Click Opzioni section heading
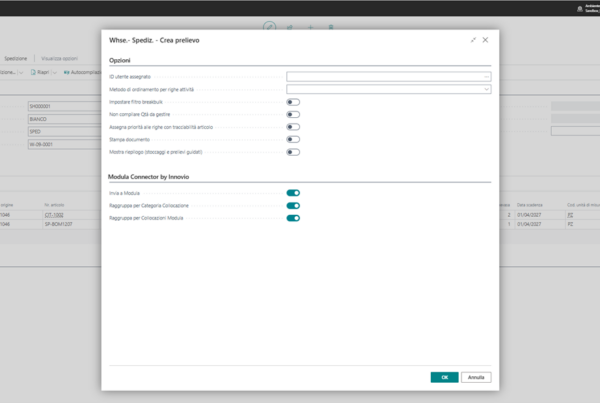Viewport: 600px width, 403px height. click(119, 60)
